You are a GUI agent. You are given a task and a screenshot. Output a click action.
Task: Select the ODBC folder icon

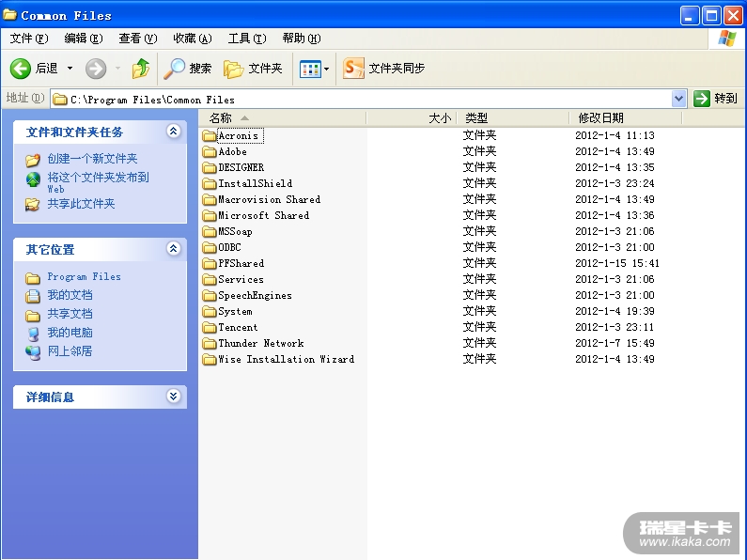[x=210, y=248]
